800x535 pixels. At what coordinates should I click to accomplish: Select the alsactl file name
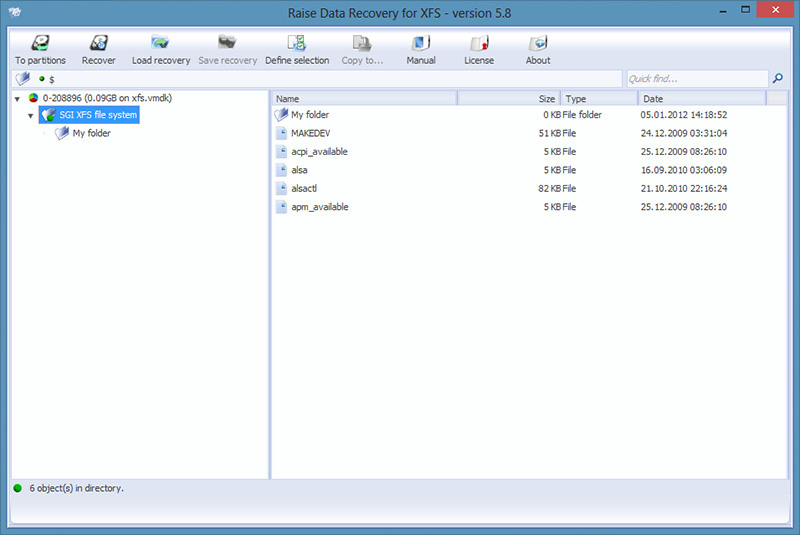coord(304,188)
